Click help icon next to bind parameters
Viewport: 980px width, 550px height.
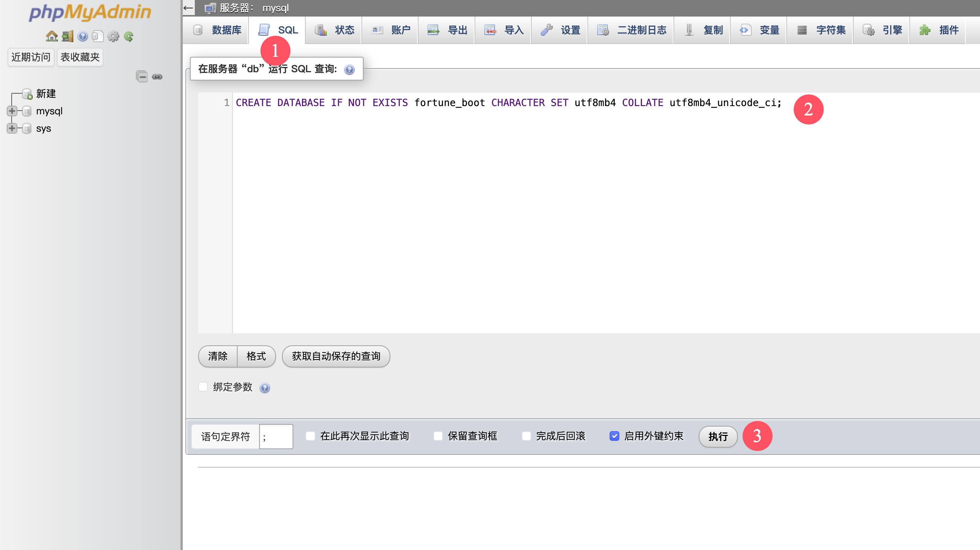[264, 388]
